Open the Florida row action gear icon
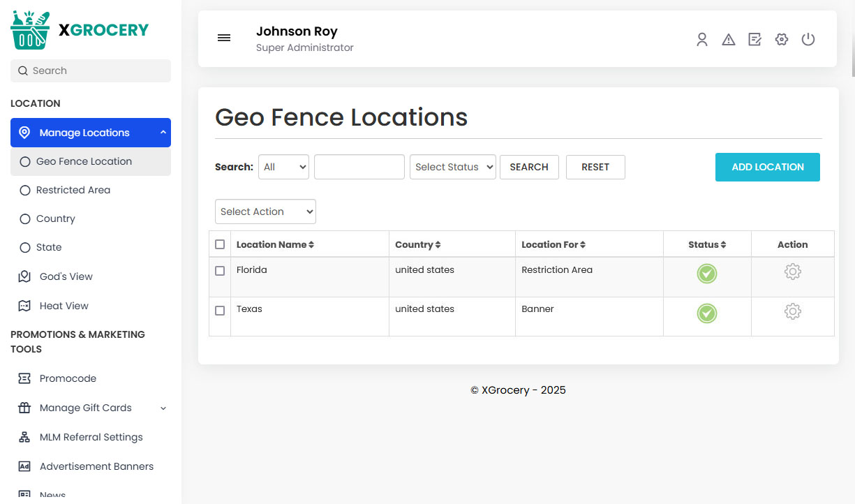Viewport: 855px width, 504px height. 793,272
